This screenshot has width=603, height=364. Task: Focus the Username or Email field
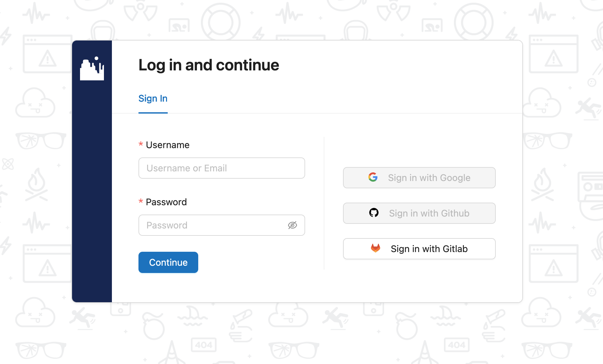[222, 168]
